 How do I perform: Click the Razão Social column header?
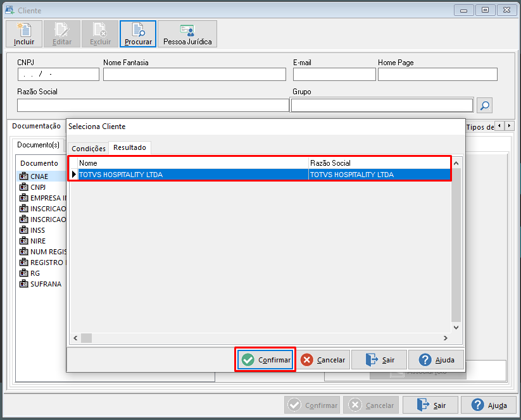(x=379, y=163)
